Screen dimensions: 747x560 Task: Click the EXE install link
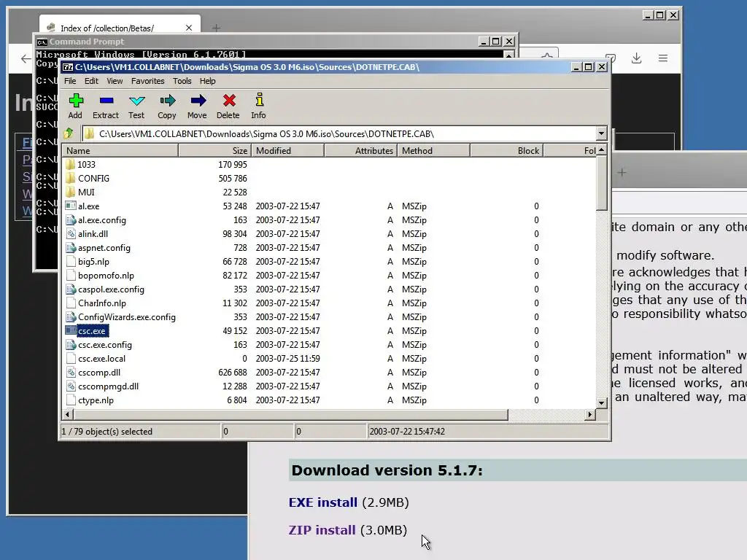(x=323, y=502)
